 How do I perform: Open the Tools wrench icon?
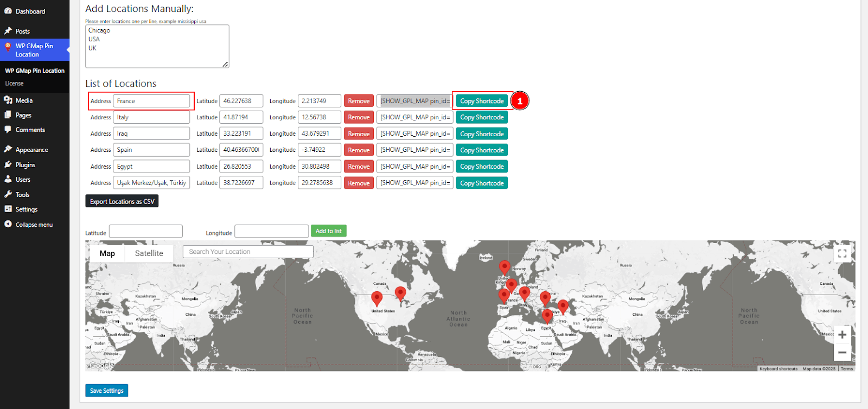coord(8,194)
